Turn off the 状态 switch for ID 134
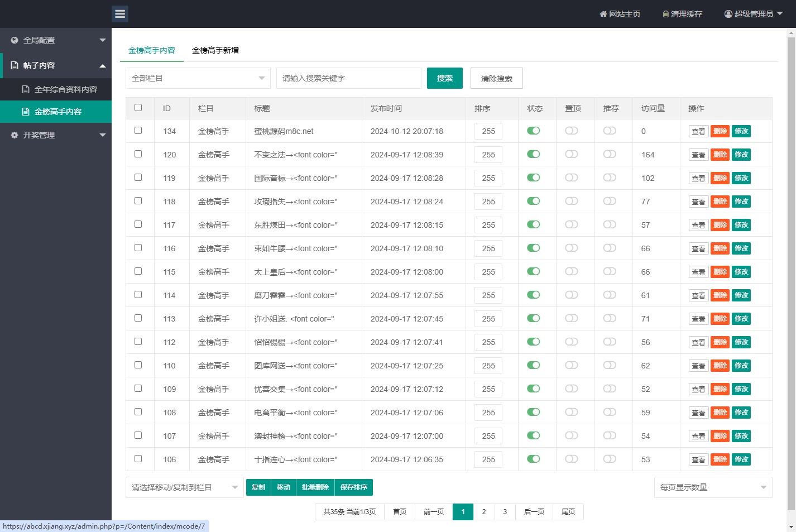 [x=534, y=131]
